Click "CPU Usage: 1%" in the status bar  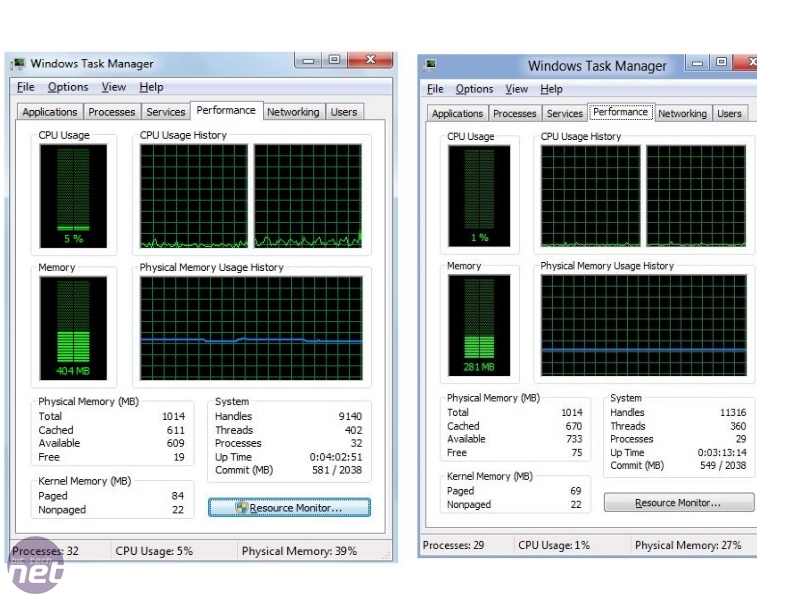pyautogui.click(x=554, y=545)
